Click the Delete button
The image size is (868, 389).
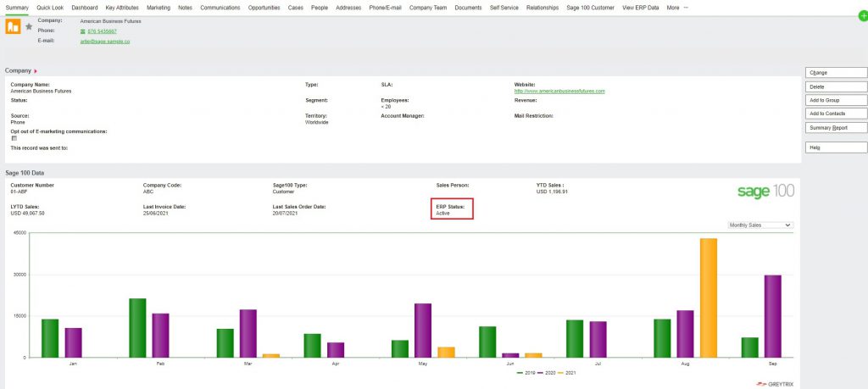836,87
